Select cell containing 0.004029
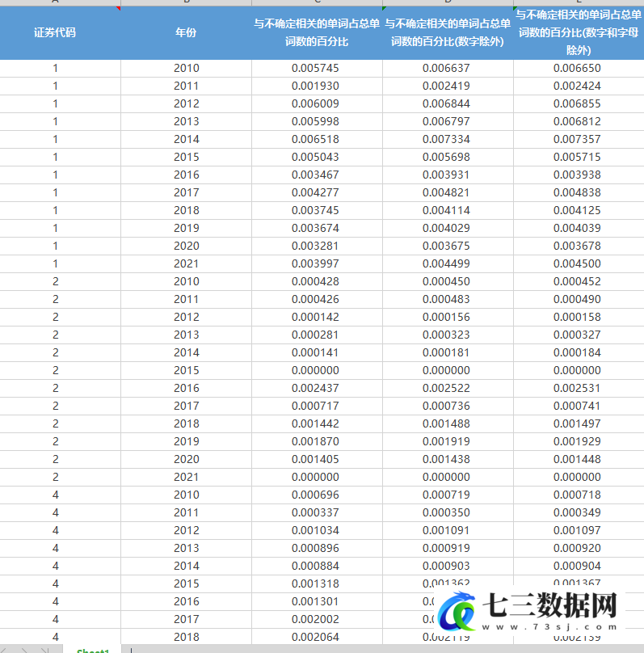 448,228
